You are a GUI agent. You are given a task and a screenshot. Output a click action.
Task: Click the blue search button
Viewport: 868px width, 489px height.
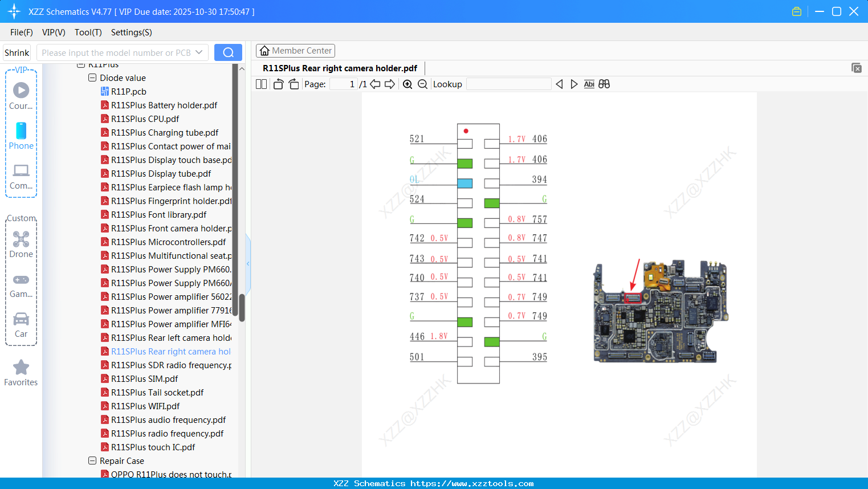[x=228, y=52]
